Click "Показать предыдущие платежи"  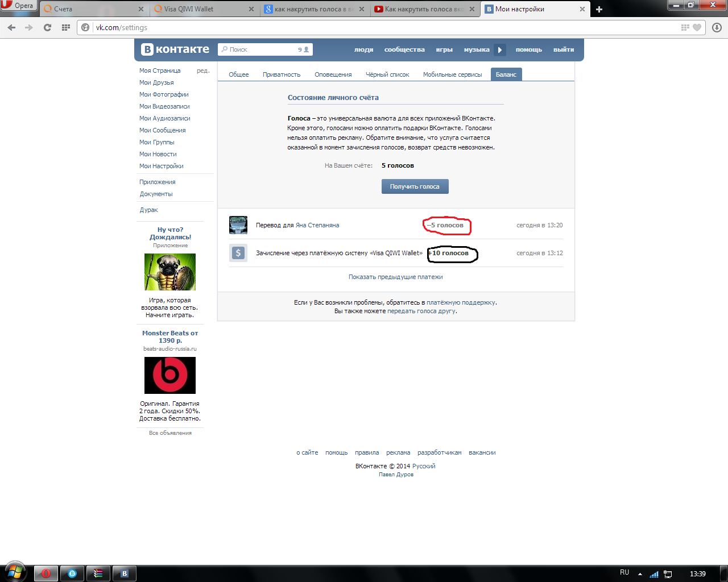click(396, 277)
